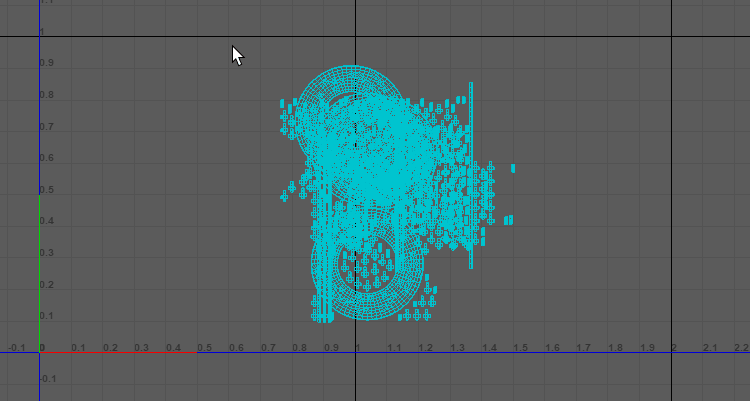Click the origin label 0

click(x=43, y=348)
